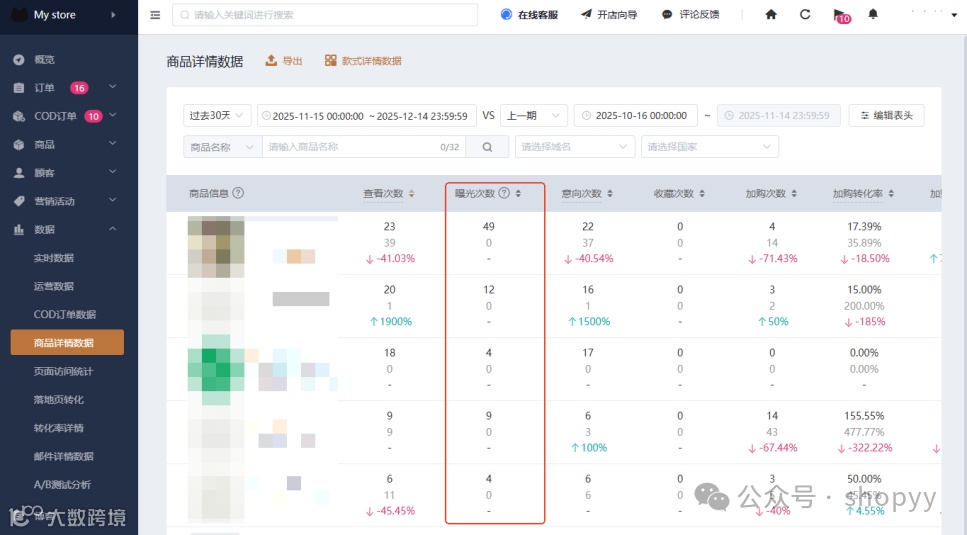Open the 商品名称 search type dropdown

(x=223, y=147)
